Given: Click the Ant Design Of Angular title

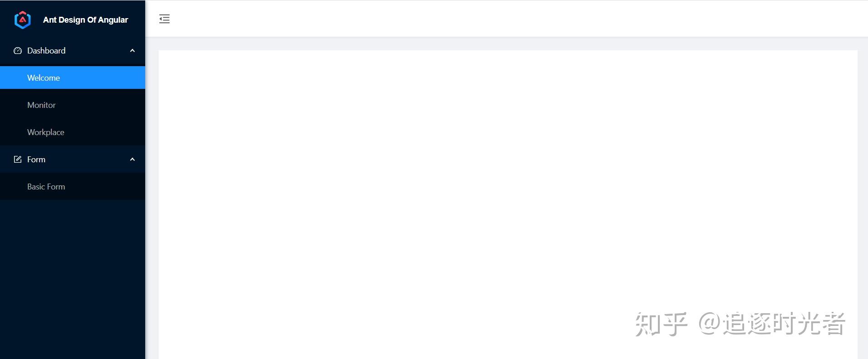Looking at the screenshot, I should (x=85, y=20).
